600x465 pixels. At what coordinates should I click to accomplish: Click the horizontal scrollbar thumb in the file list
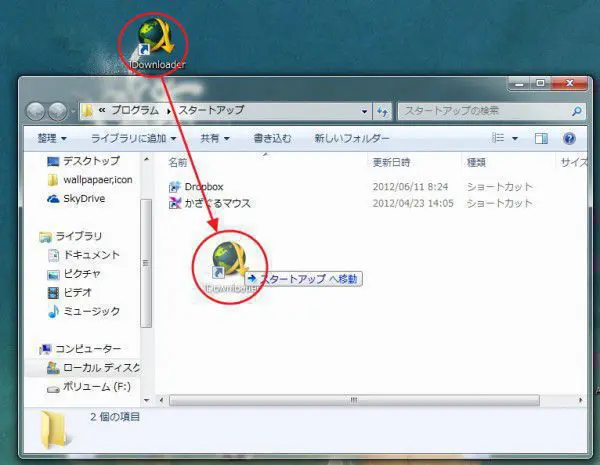tap(354, 400)
